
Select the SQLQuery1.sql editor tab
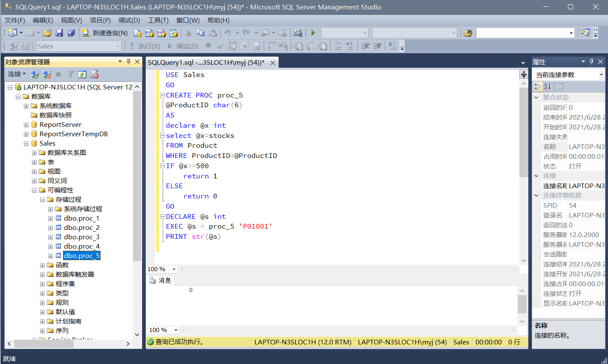(206, 63)
